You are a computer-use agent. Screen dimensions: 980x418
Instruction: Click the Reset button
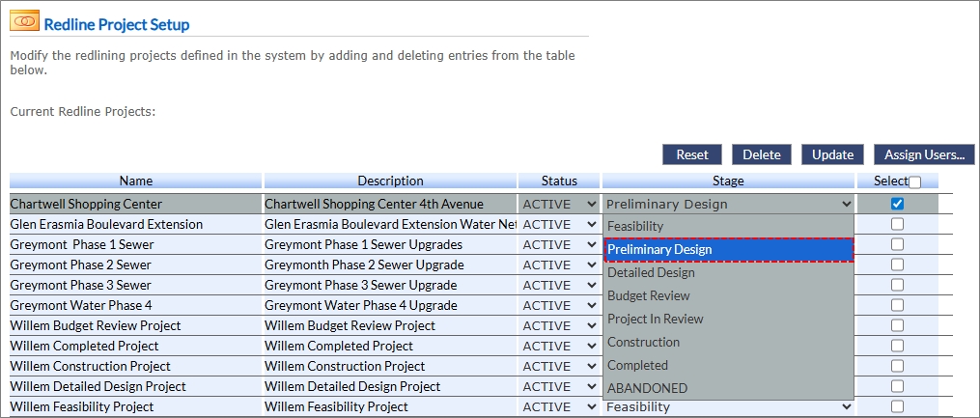691,154
